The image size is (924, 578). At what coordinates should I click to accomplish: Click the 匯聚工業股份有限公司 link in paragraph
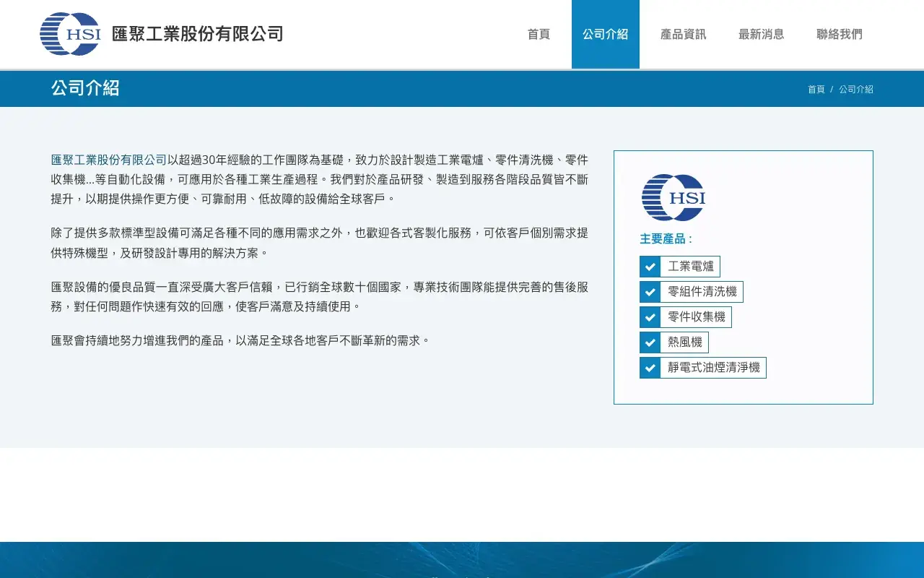click(109, 160)
